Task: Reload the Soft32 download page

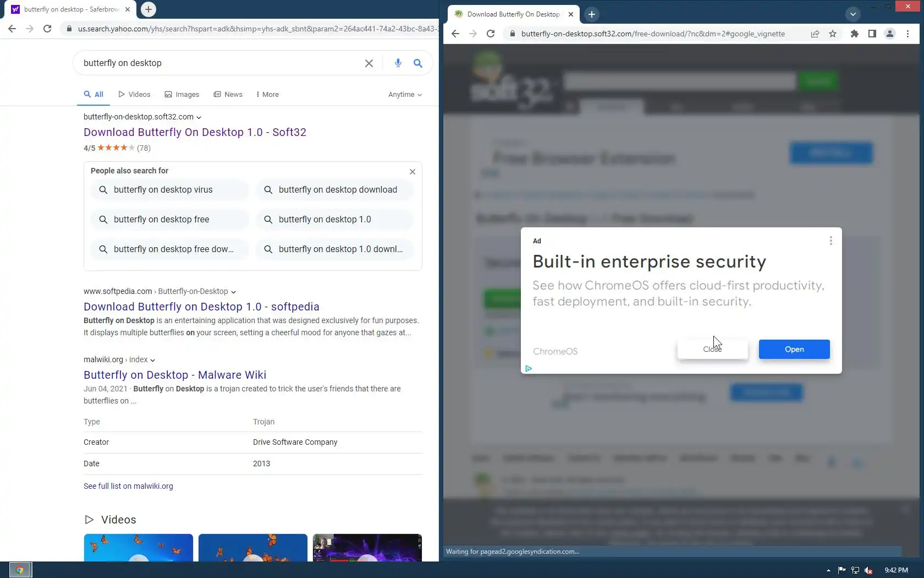Action: pos(491,34)
